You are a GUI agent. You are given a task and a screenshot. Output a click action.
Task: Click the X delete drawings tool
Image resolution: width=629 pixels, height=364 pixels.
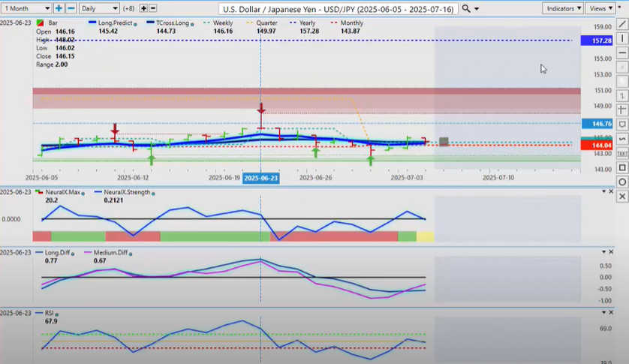tap(621, 196)
